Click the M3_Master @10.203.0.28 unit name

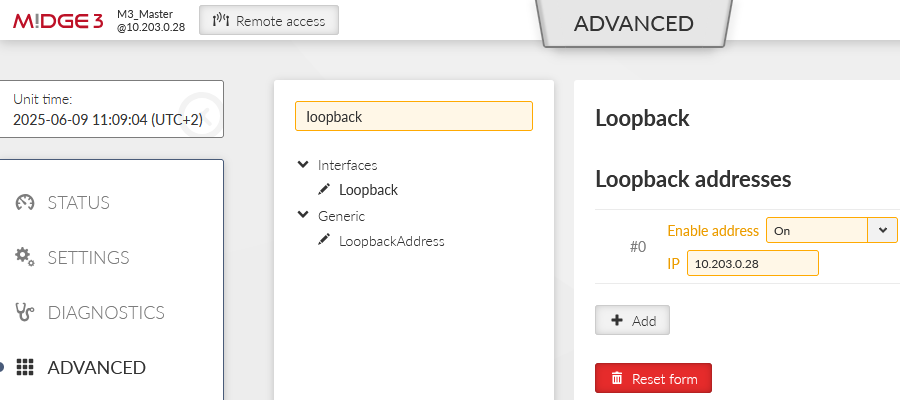[151, 21]
